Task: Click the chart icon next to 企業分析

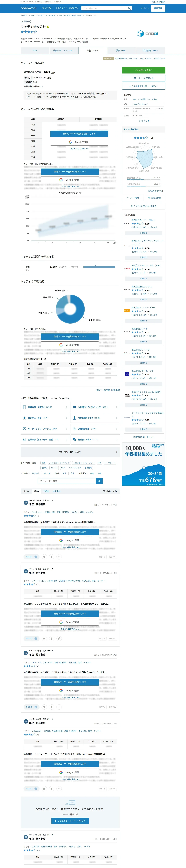Action: 24,439
